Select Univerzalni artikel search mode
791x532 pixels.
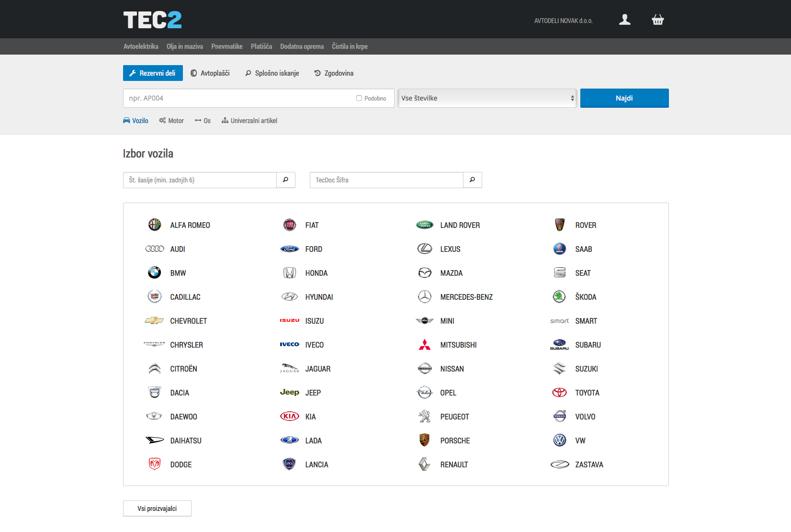click(249, 121)
